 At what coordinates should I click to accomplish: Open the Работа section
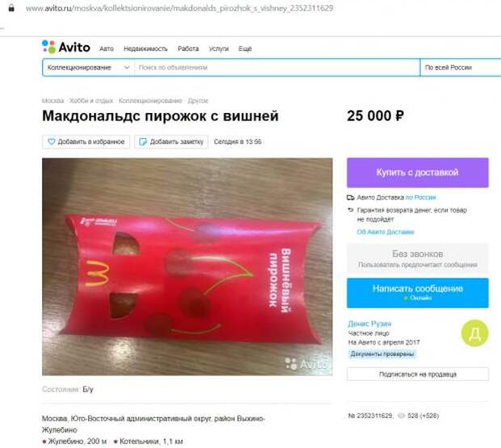coord(188,48)
